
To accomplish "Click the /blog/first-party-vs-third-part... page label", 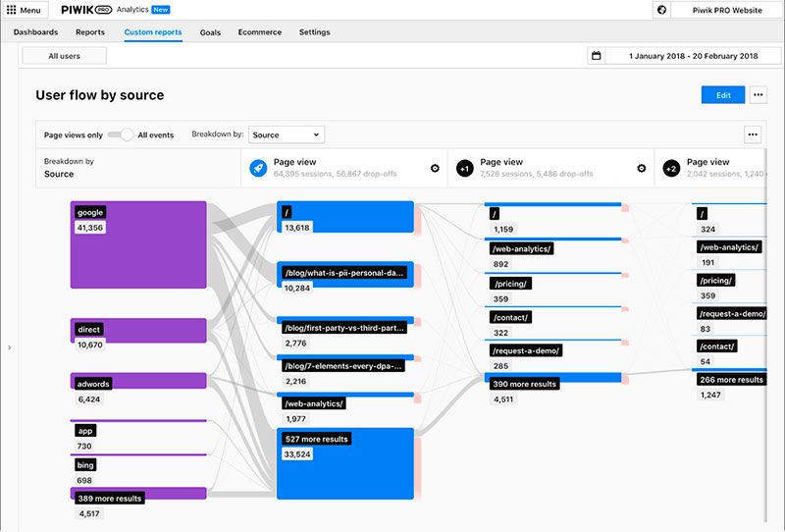I will [x=343, y=328].
